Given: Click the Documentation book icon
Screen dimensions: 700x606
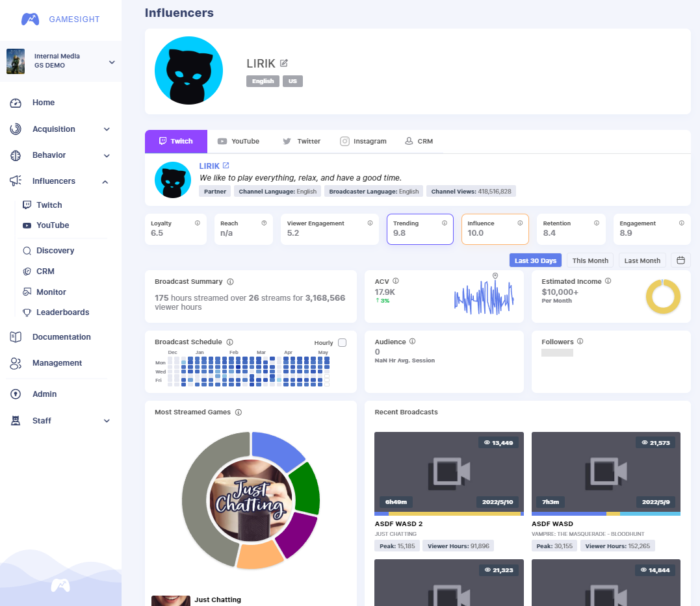Looking at the screenshot, I should coord(16,337).
